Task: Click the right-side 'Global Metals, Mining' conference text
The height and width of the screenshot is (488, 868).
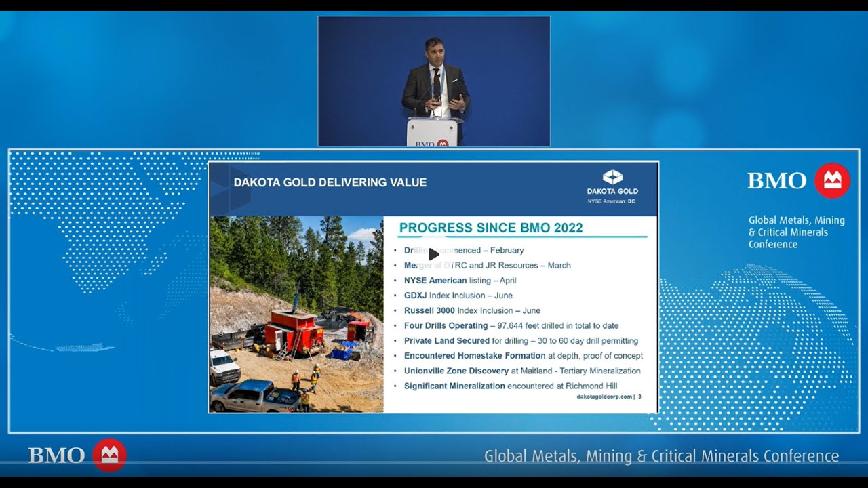Action: (797, 232)
